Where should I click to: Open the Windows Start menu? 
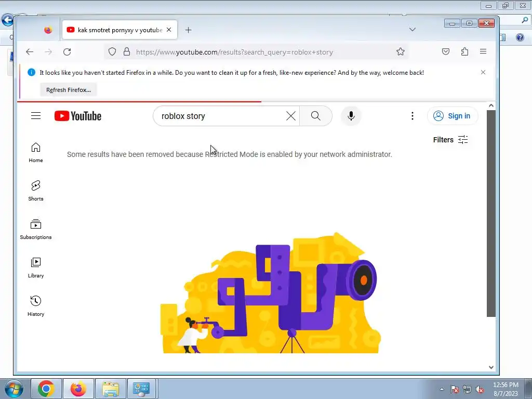[x=14, y=389]
